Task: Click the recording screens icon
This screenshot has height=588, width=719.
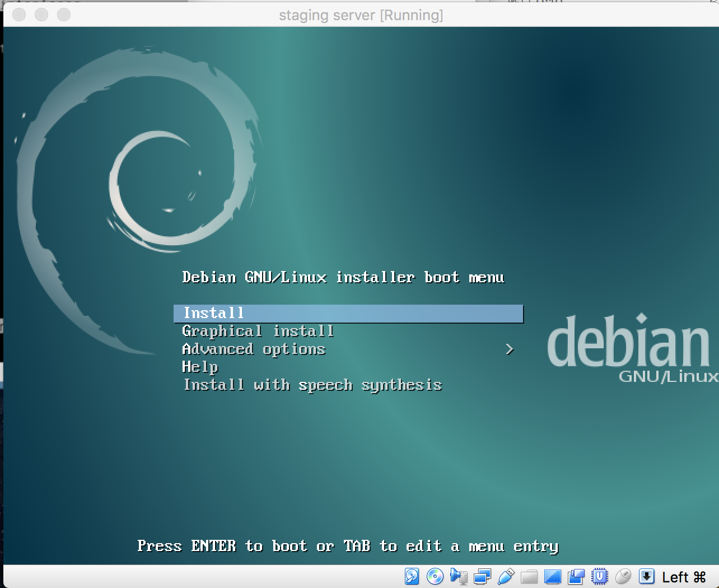Action: pyautogui.click(x=576, y=576)
